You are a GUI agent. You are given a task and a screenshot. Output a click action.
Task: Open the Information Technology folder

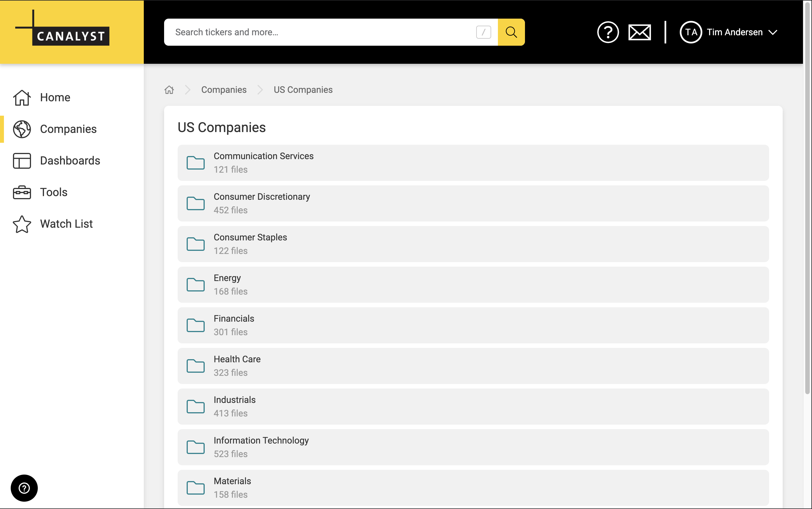pyautogui.click(x=261, y=440)
